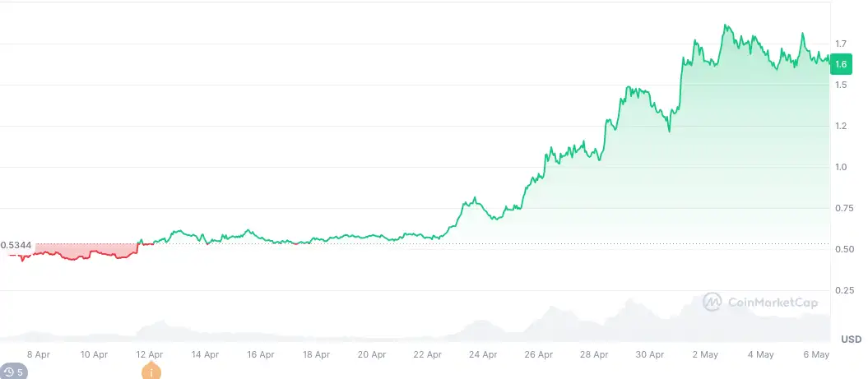The image size is (868, 379).
Task: Click the orange info marker below 12 Apr
Action: (151, 372)
